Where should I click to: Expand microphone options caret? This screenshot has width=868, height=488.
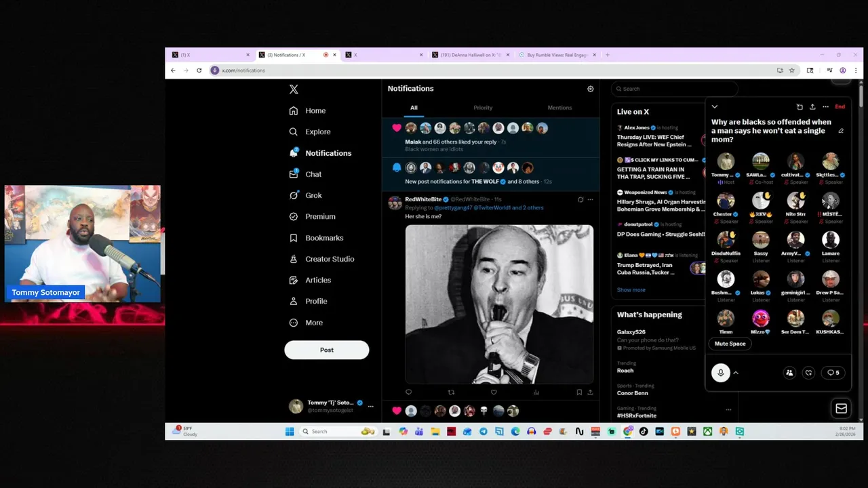point(736,373)
